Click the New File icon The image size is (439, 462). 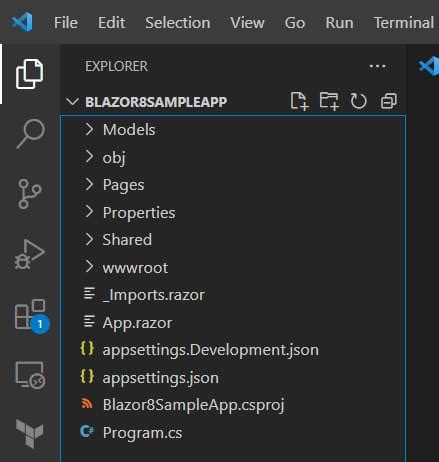click(x=299, y=101)
